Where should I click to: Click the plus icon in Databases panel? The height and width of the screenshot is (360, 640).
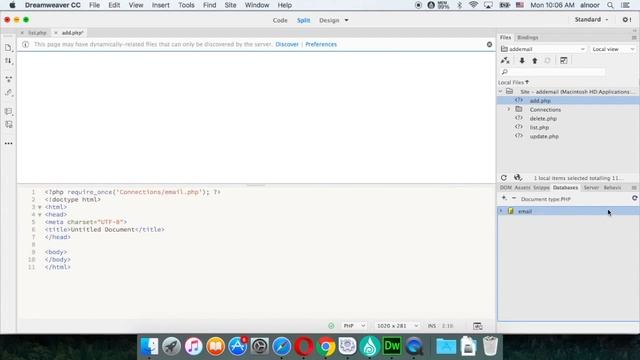tap(504, 198)
